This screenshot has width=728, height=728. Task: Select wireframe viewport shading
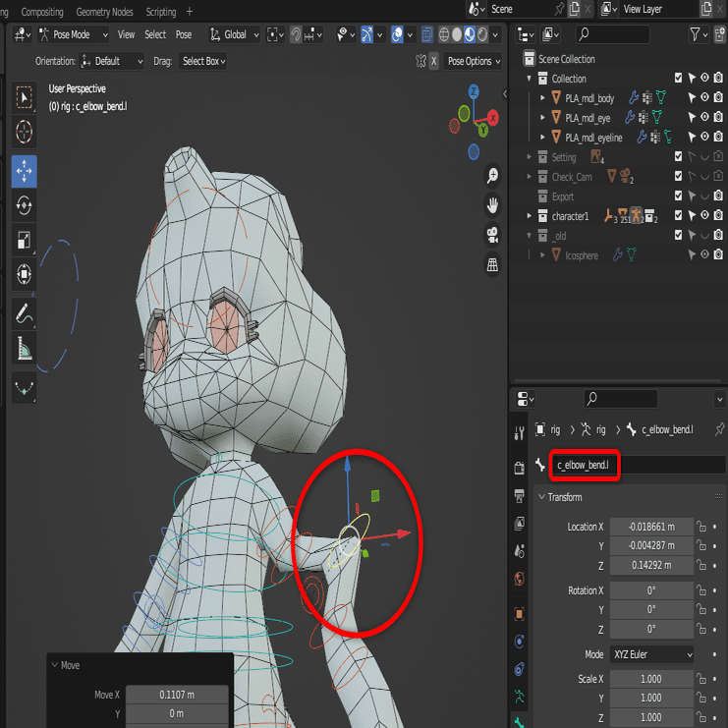pyautogui.click(x=444, y=34)
